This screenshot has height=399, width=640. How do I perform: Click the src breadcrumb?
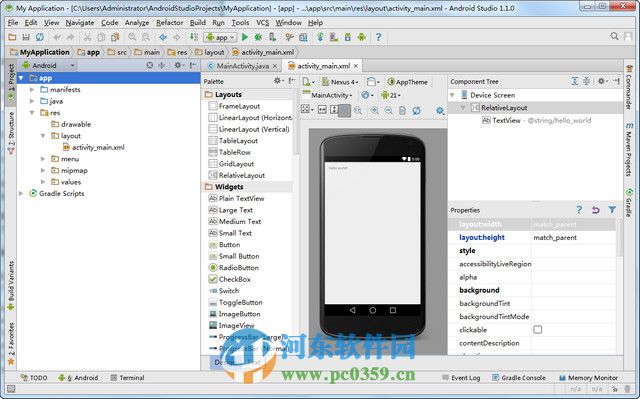click(117, 52)
